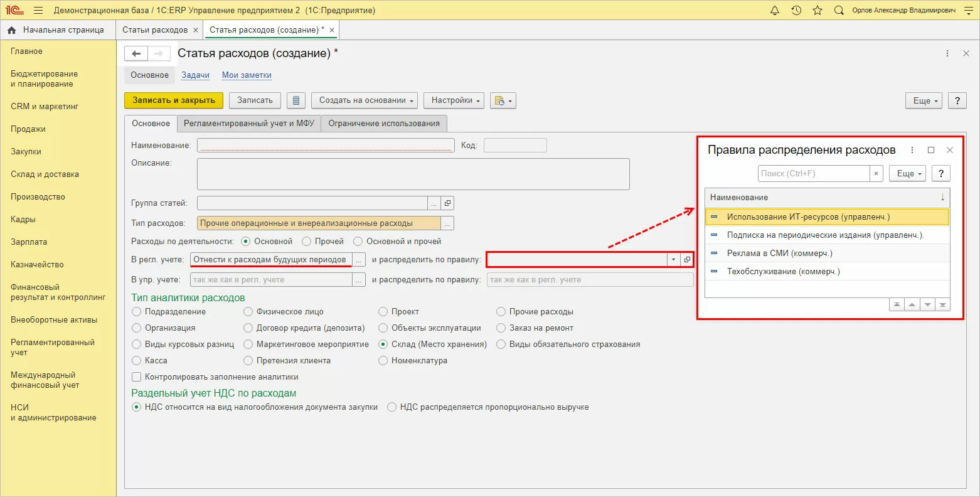
Task: Click the Наименование input field
Action: coord(326,146)
